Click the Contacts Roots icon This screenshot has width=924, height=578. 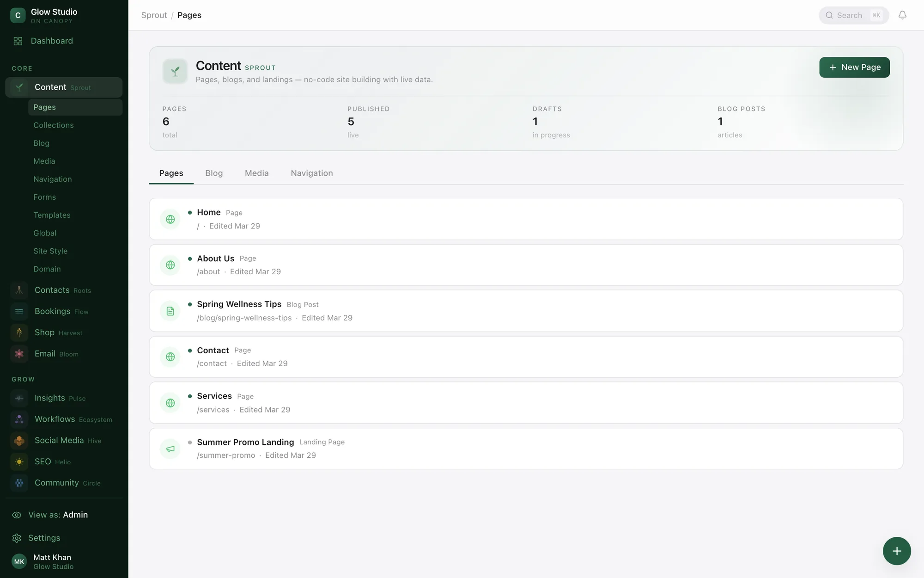(19, 290)
